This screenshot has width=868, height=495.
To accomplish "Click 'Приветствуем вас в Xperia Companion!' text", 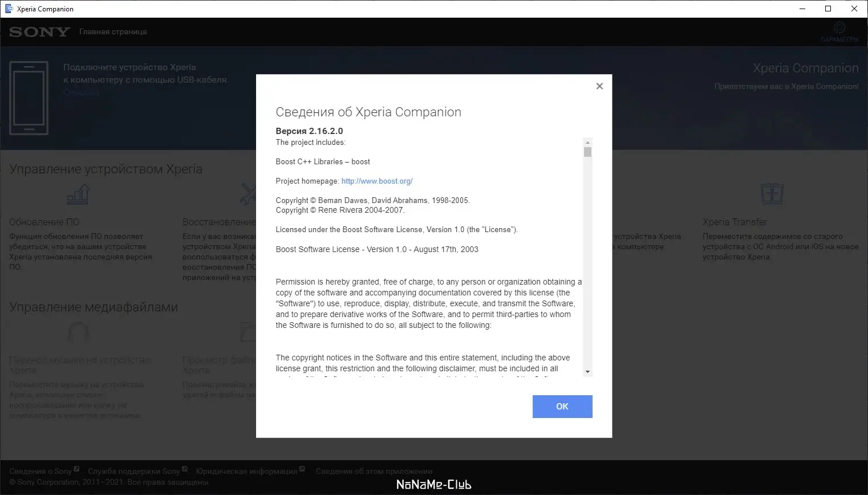I will pyautogui.click(x=786, y=87).
